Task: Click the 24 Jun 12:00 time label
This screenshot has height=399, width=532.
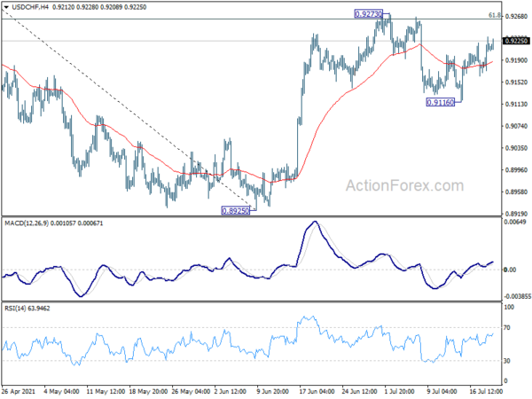Action: click(360, 392)
